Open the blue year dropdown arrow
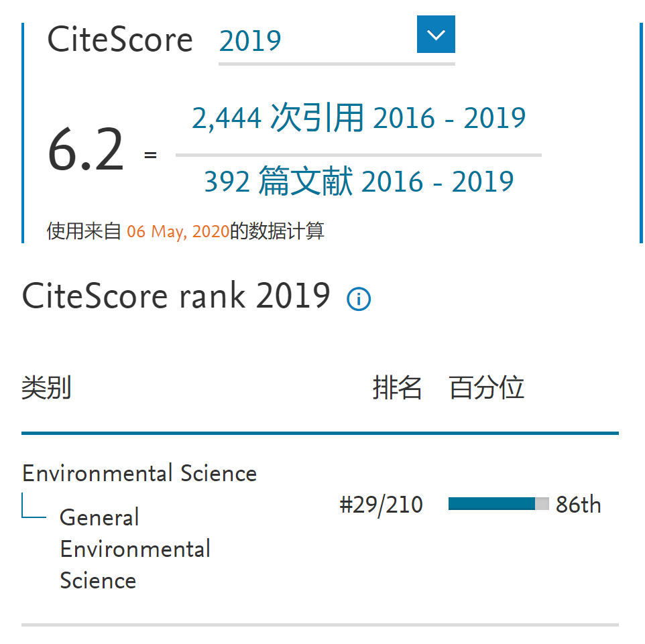 point(436,34)
